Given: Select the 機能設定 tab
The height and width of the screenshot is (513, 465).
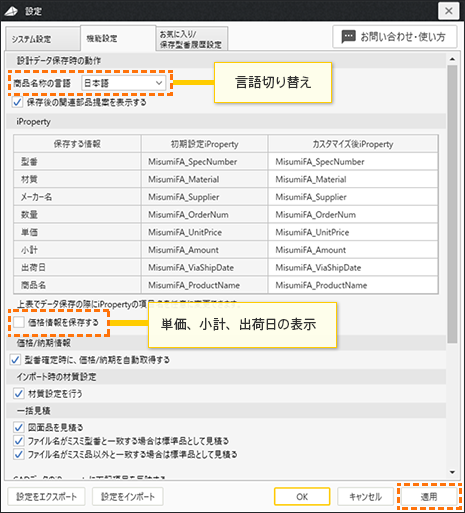Looking at the screenshot, I should [x=118, y=38].
